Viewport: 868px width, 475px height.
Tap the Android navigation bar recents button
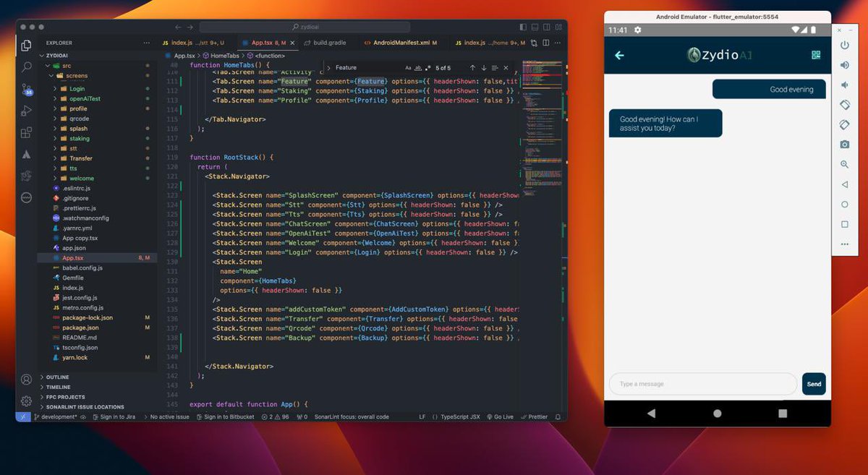click(x=783, y=414)
